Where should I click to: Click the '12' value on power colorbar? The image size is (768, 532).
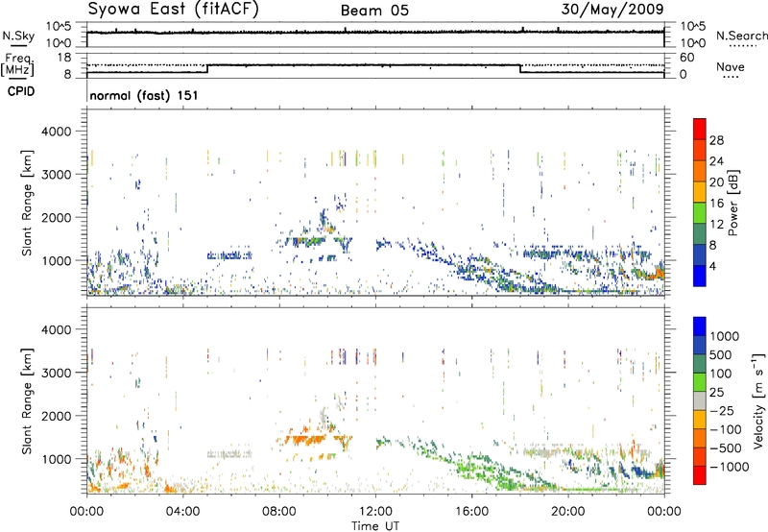click(716, 225)
